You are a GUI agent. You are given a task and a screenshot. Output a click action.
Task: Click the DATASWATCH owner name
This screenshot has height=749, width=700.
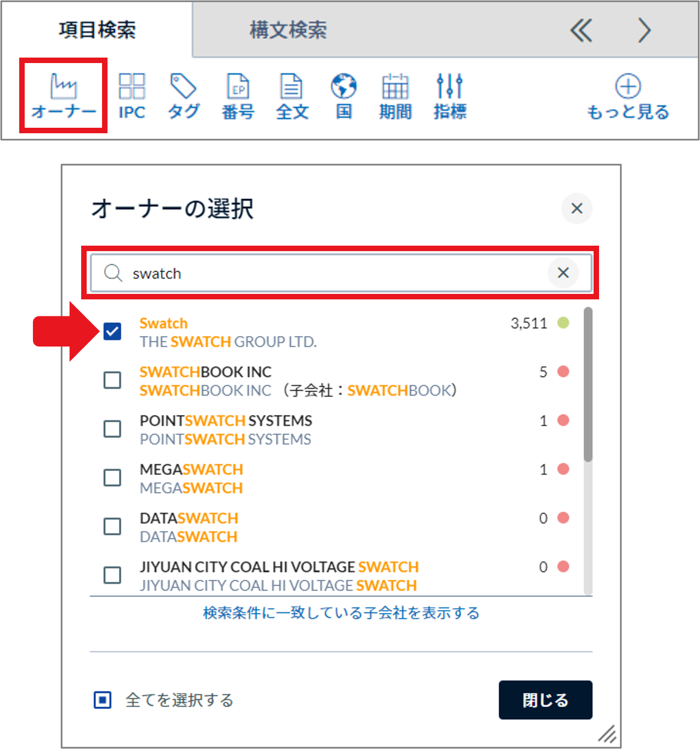pyautogui.click(x=189, y=518)
